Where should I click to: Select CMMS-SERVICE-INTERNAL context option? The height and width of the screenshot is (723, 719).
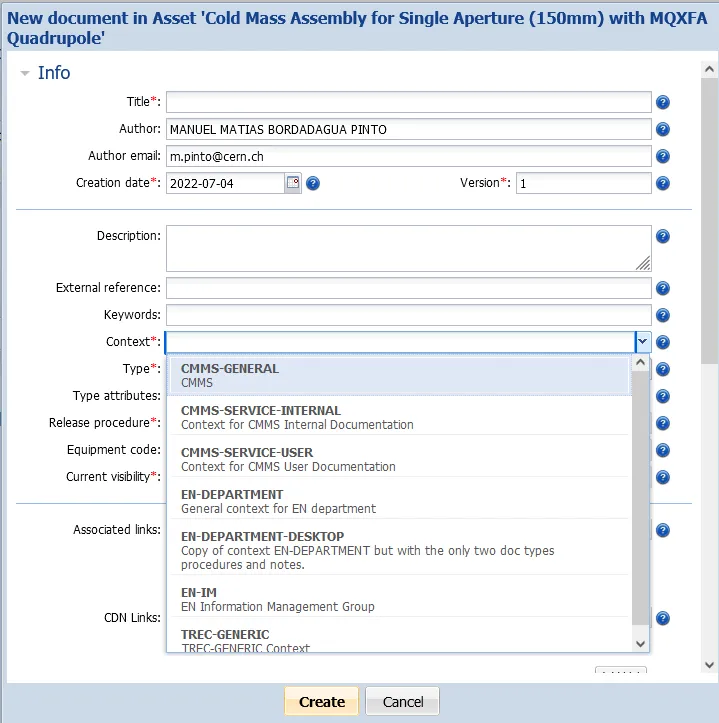(x=399, y=417)
